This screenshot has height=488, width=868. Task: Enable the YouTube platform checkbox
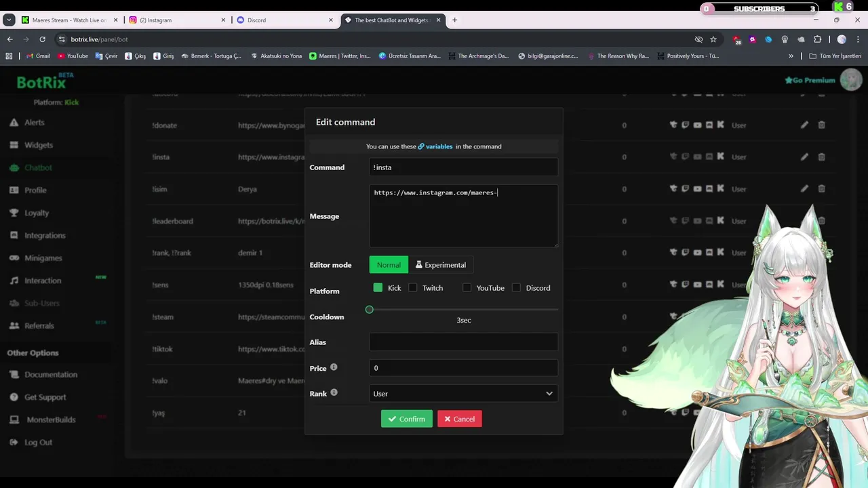coord(467,288)
